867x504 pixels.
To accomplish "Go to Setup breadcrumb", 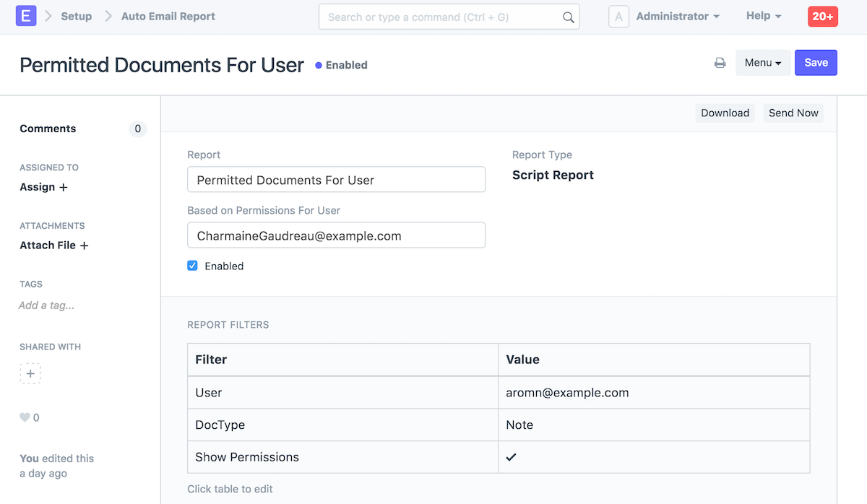I will (76, 16).
